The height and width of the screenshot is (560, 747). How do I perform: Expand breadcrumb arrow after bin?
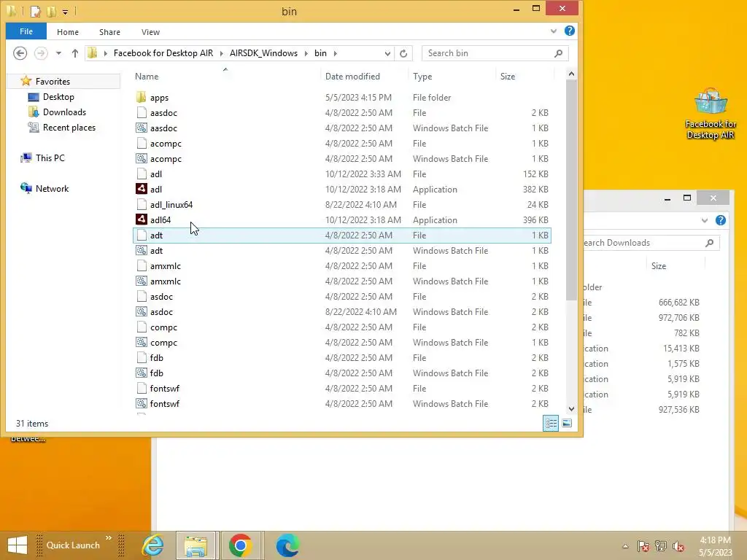[336, 52]
